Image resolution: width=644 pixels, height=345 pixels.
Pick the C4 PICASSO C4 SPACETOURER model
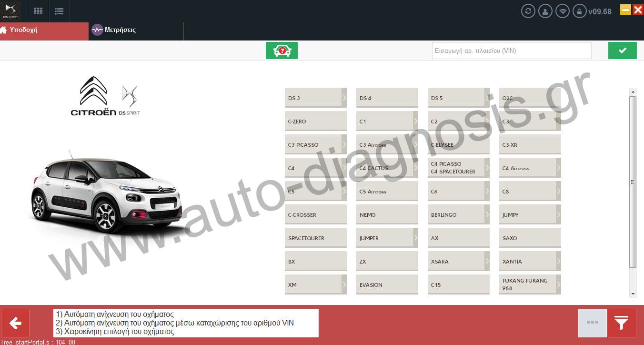coord(459,168)
